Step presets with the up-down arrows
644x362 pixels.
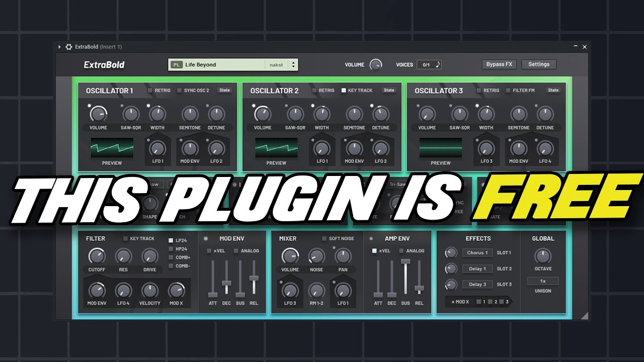click(294, 64)
